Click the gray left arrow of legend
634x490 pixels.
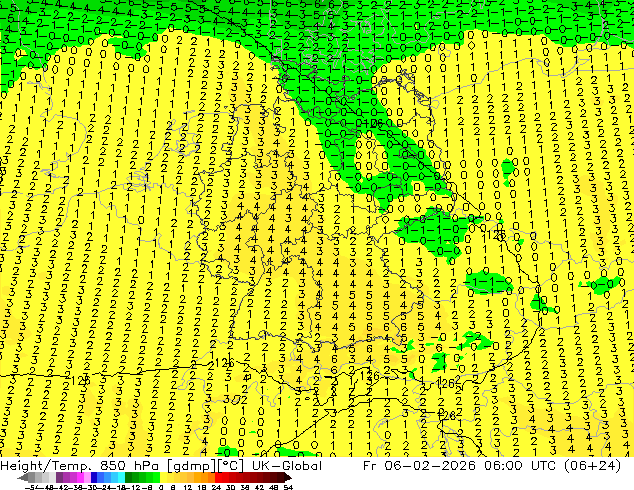23,478
